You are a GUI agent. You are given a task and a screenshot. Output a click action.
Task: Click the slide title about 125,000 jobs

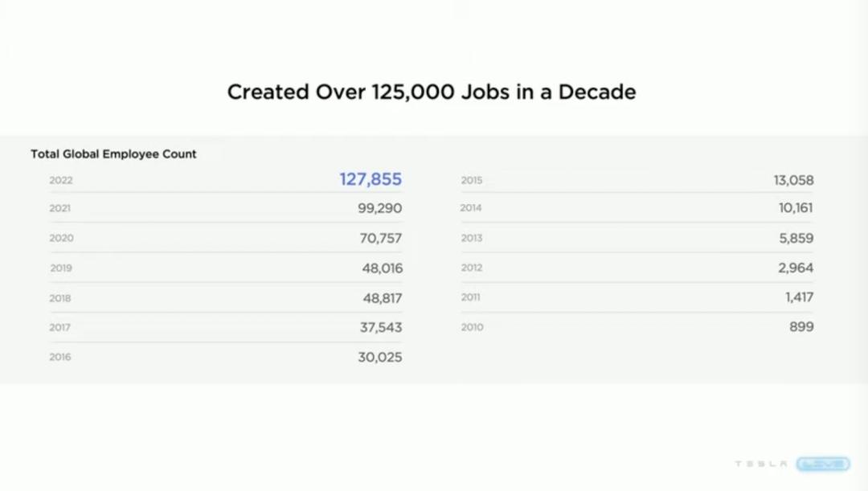pyautogui.click(x=432, y=92)
